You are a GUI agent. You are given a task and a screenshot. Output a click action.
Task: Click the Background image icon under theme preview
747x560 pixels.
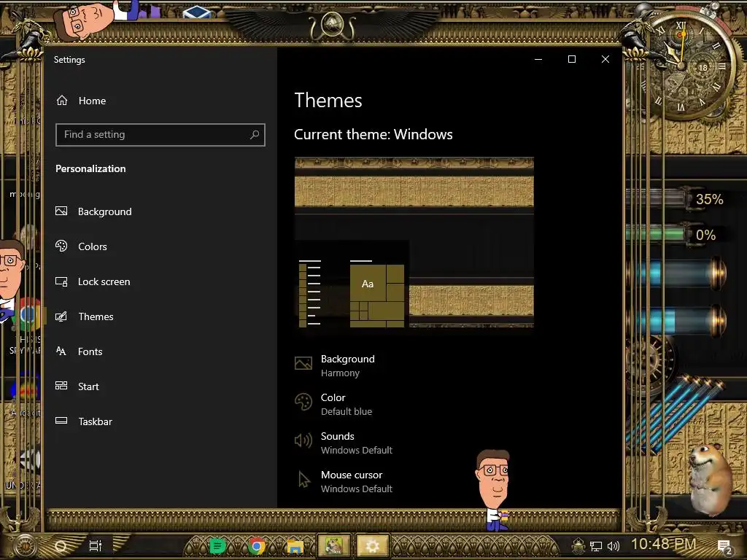pyautogui.click(x=303, y=364)
